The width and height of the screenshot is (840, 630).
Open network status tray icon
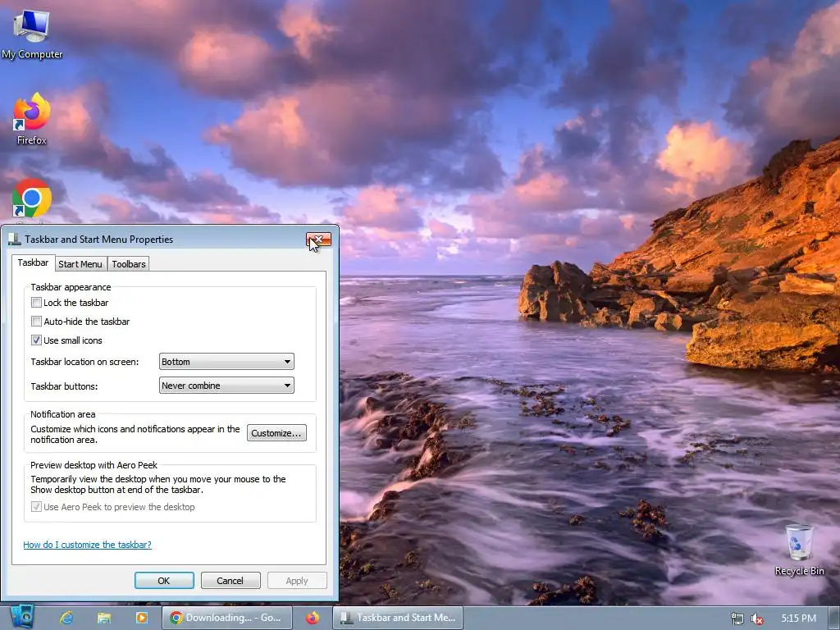point(737,619)
